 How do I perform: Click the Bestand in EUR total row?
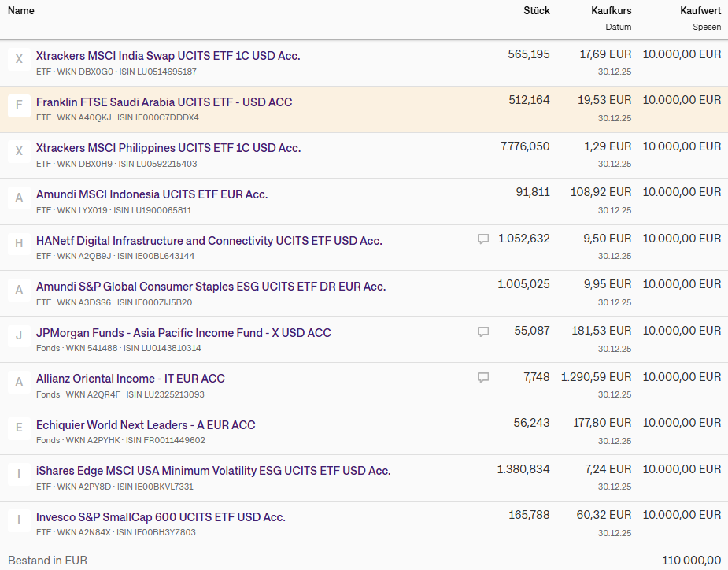47,561
